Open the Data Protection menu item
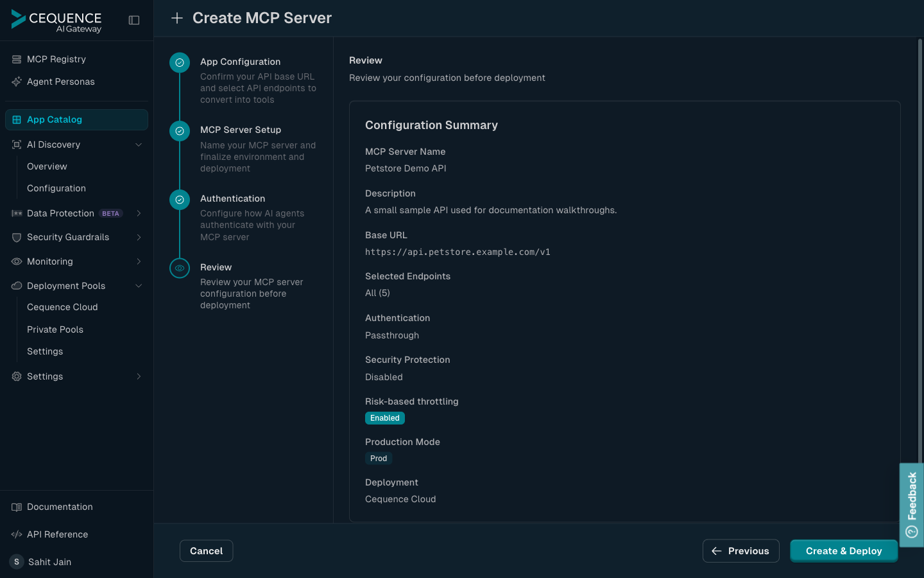The width and height of the screenshot is (924, 578). pos(76,213)
